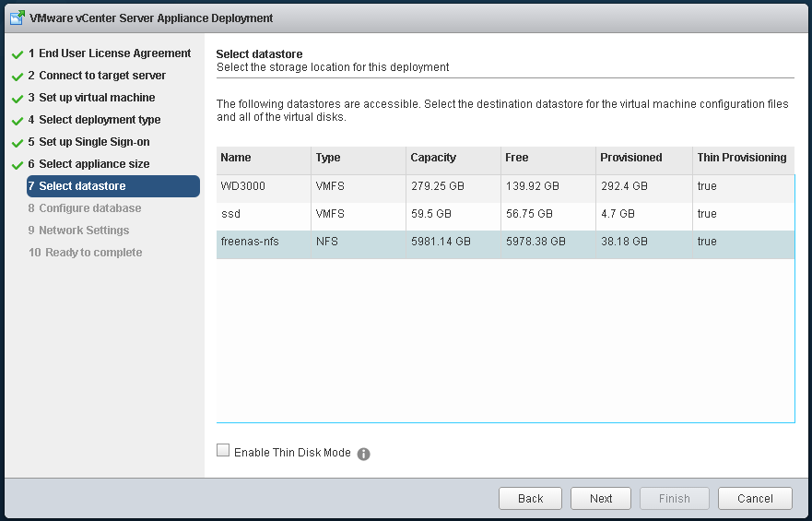Click the VMware deployment title bar icon
812x521 pixels.
pyautogui.click(x=18, y=18)
